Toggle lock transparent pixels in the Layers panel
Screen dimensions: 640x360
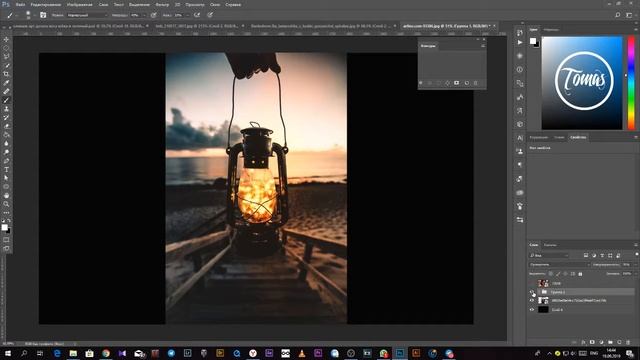point(551,274)
